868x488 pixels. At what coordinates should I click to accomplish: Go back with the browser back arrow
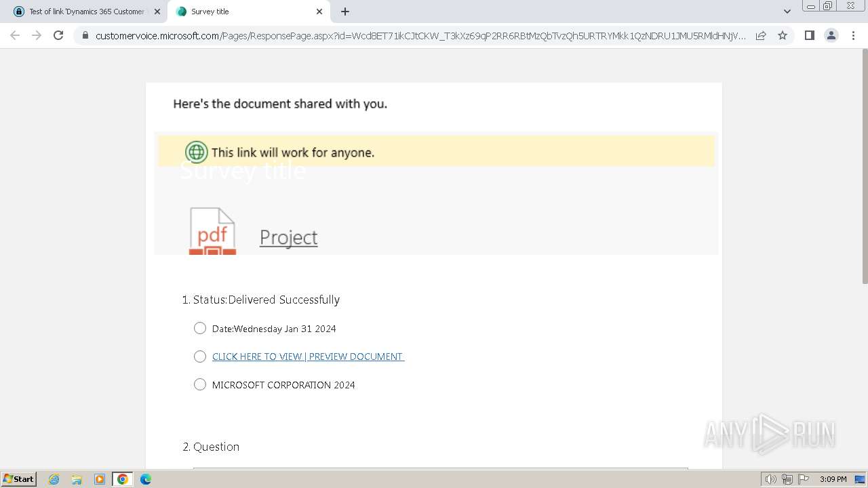[x=15, y=35]
